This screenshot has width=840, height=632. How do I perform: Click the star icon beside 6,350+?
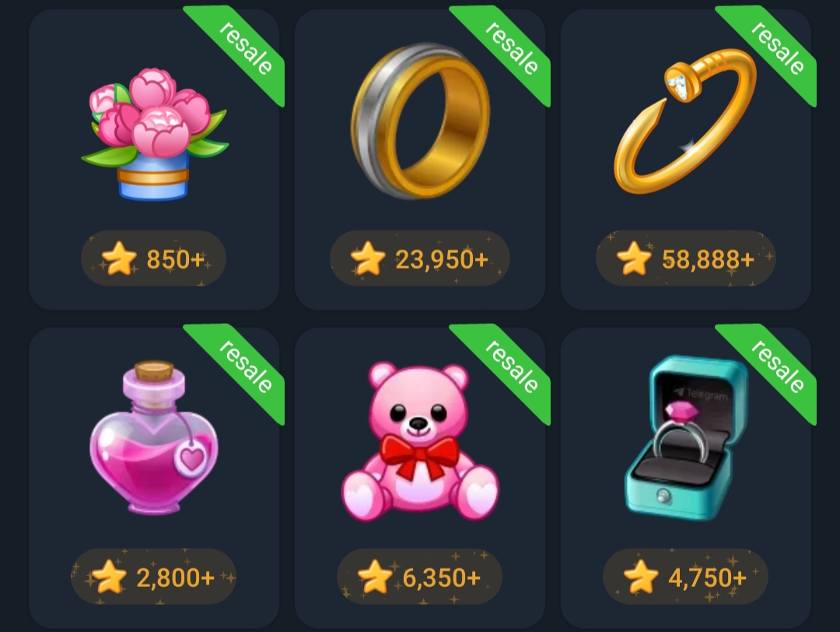point(375,577)
